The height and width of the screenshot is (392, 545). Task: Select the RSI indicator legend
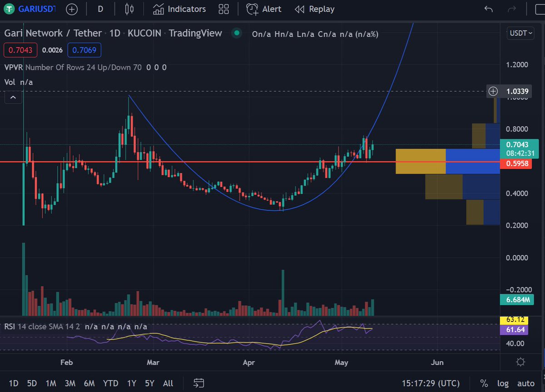point(75,327)
